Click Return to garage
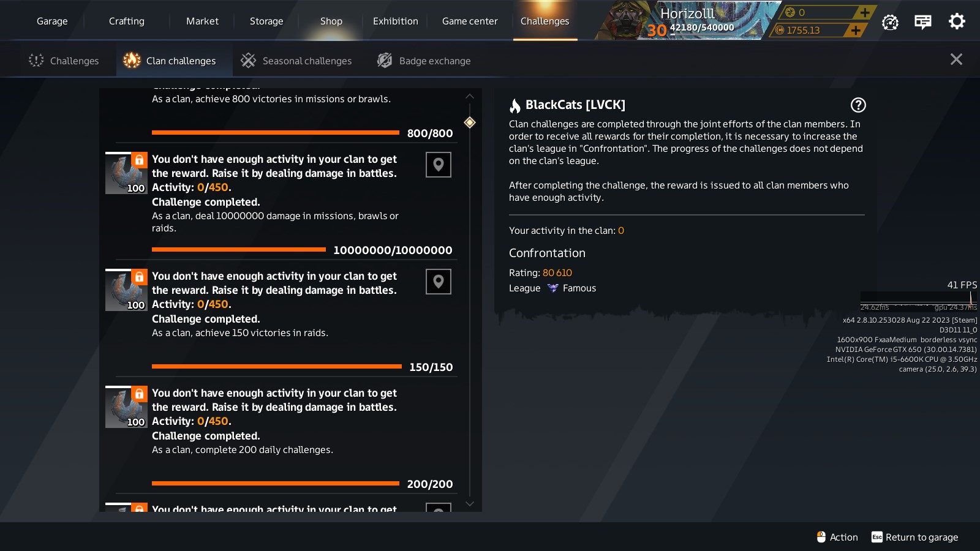 click(x=915, y=537)
